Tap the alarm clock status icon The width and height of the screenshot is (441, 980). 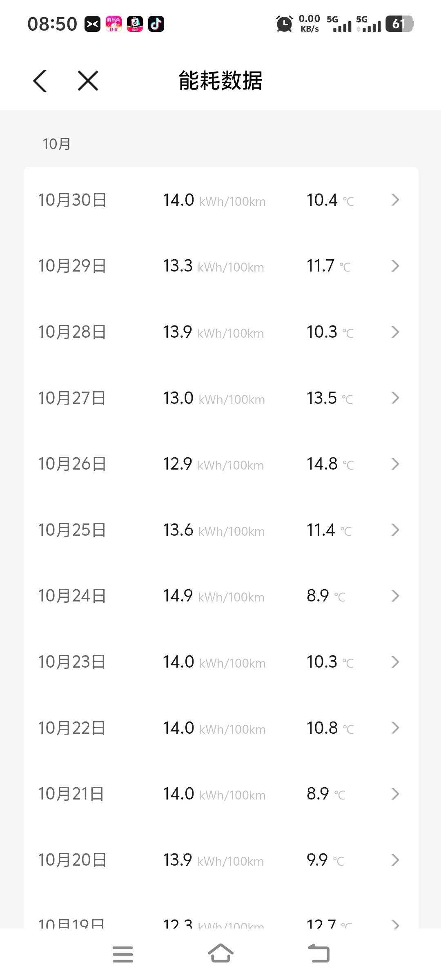coord(284,24)
